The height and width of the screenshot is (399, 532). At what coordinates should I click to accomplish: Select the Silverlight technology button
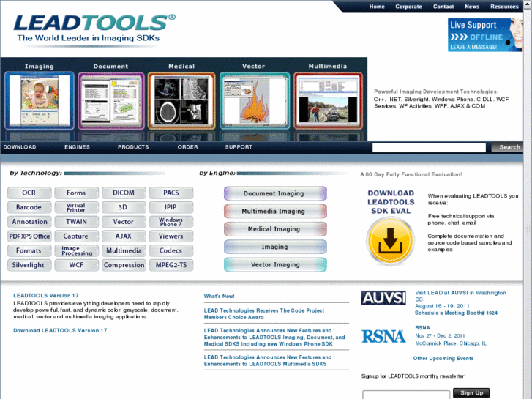pyautogui.click(x=29, y=265)
